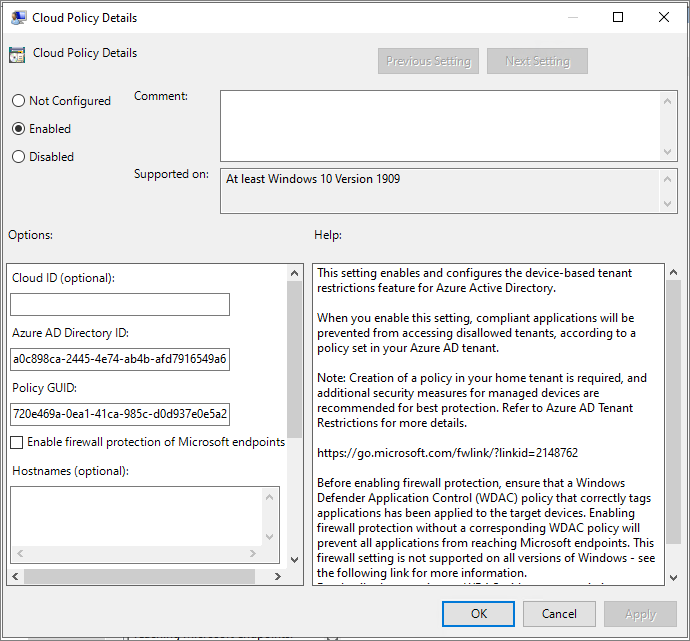Screen dimensions: 690x641
Task: Click the 'At least Windows 10 Version 1909' text
Action: (x=313, y=179)
